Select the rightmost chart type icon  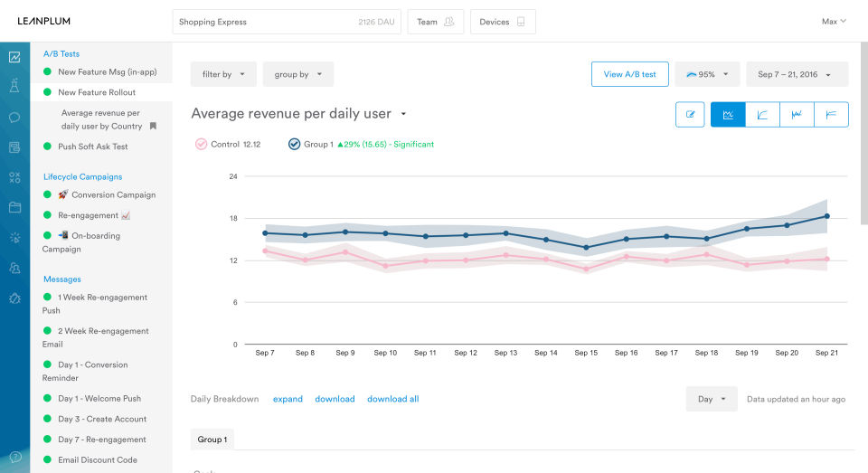[831, 115]
